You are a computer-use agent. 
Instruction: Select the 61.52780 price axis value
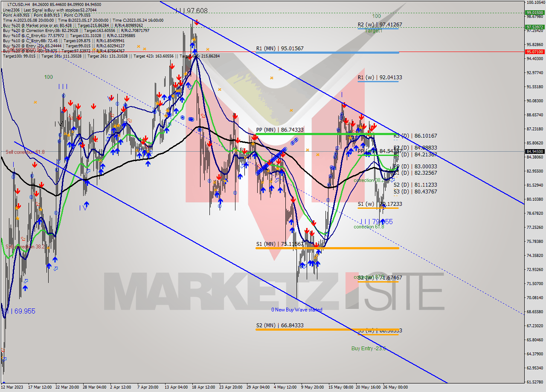click(535, 382)
